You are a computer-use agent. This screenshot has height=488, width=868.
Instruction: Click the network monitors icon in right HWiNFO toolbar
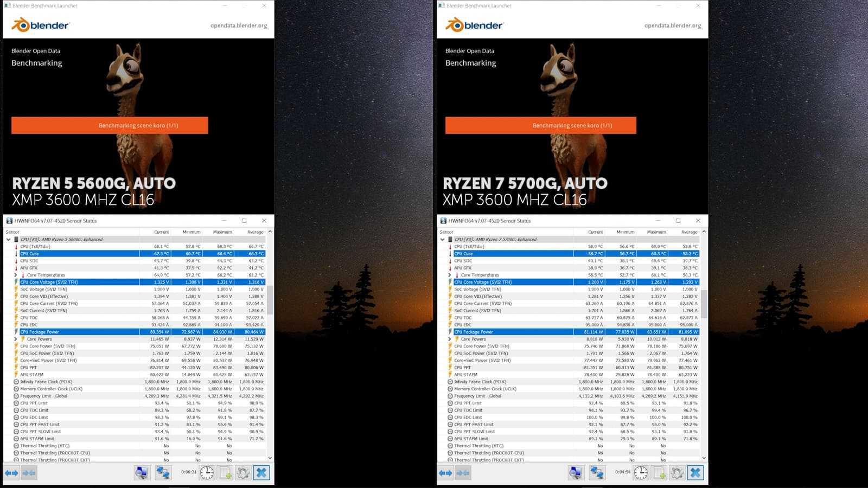tap(597, 473)
